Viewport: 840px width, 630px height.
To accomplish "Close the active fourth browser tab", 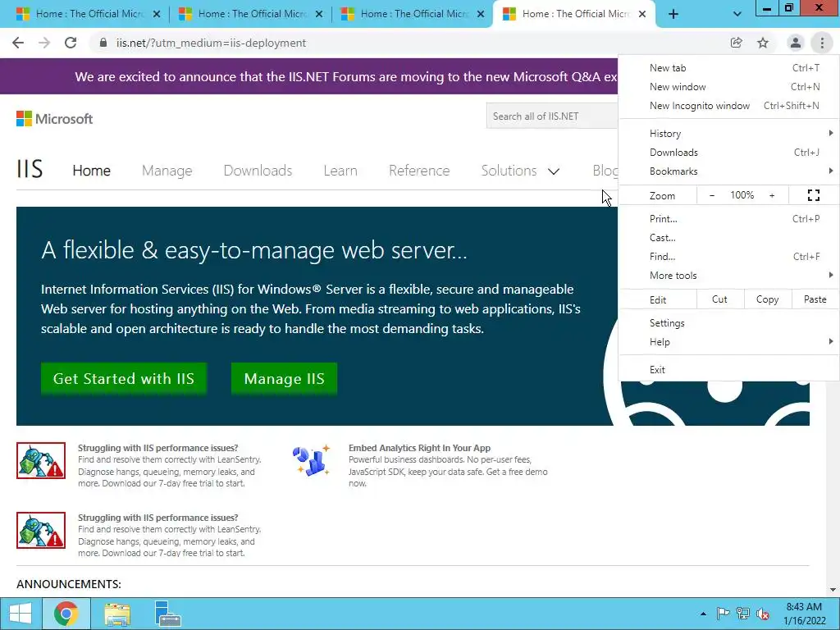I will coord(643,15).
